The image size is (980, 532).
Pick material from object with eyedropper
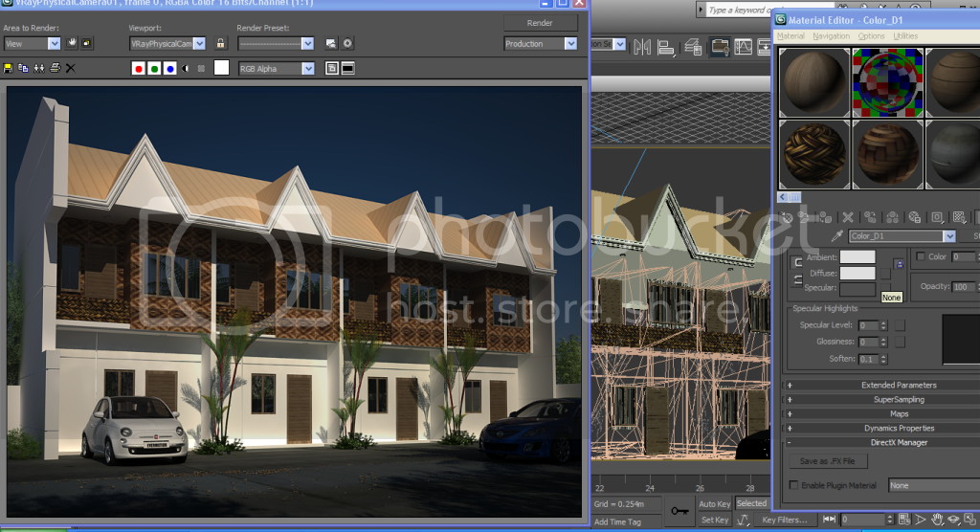pyautogui.click(x=835, y=236)
